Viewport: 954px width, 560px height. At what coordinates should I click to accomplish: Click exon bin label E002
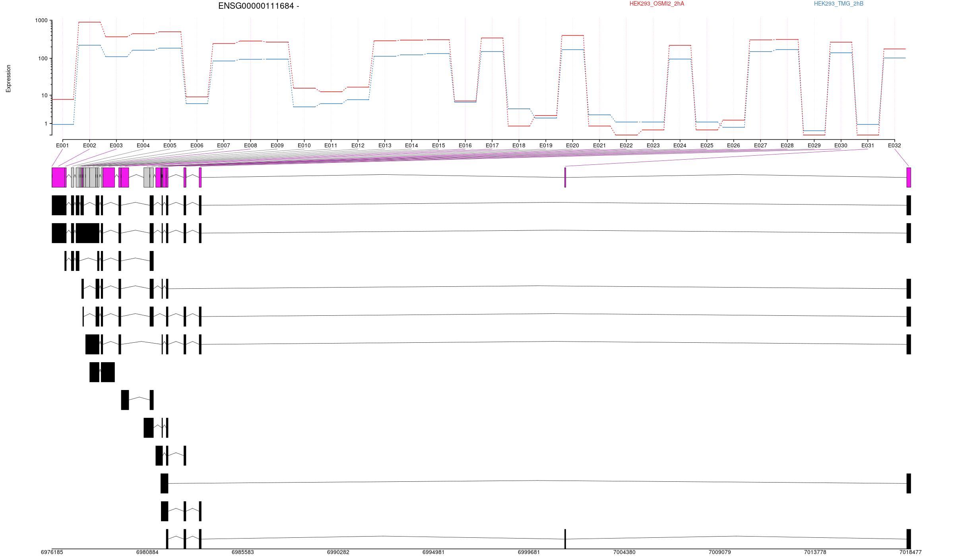pos(89,145)
